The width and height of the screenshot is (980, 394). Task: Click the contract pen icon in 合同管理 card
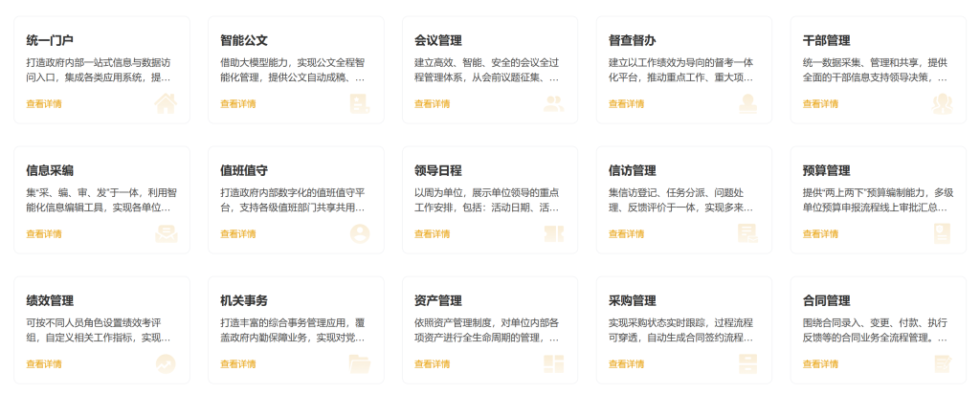943,363
